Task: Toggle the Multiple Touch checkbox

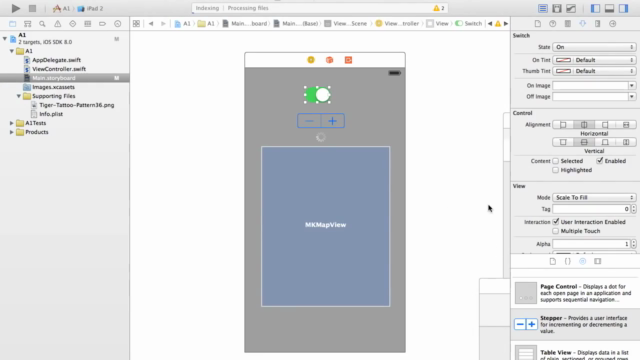Action: pyautogui.click(x=556, y=231)
